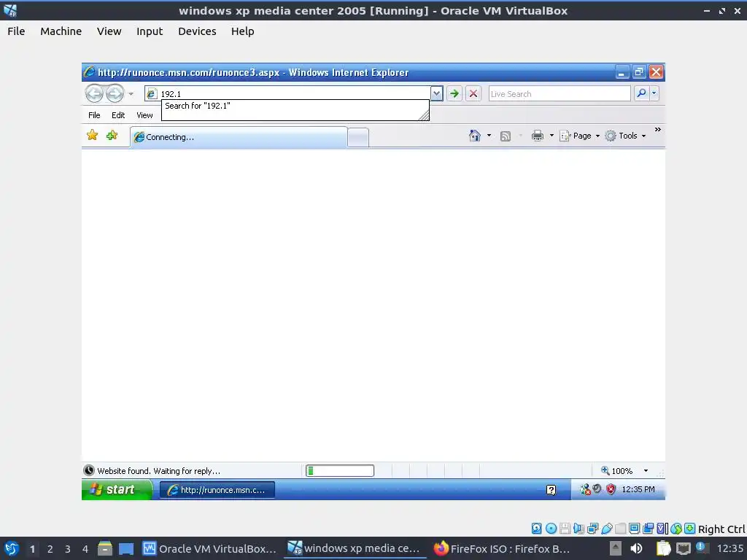This screenshot has width=747, height=560.
Task: Open VirtualBox Machine menu
Action: click(x=61, y=31)
